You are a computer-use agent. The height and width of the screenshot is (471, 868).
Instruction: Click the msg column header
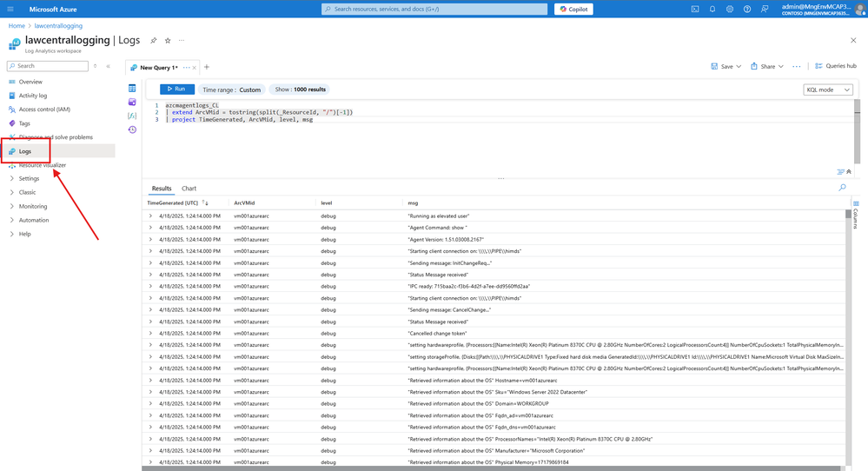(x=413, y=203)
